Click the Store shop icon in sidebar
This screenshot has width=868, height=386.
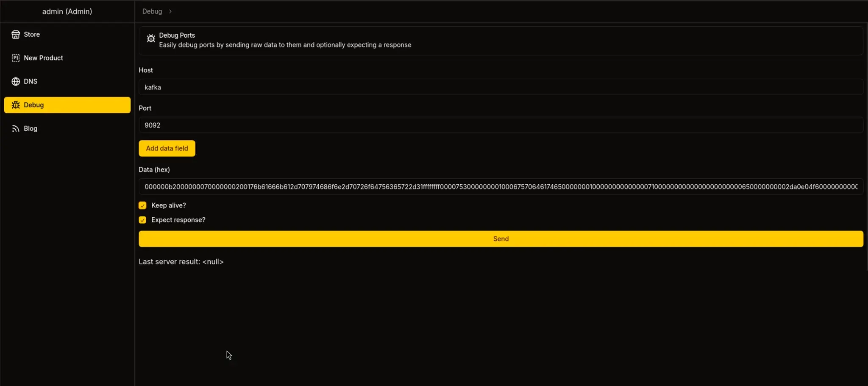(16, 34)
